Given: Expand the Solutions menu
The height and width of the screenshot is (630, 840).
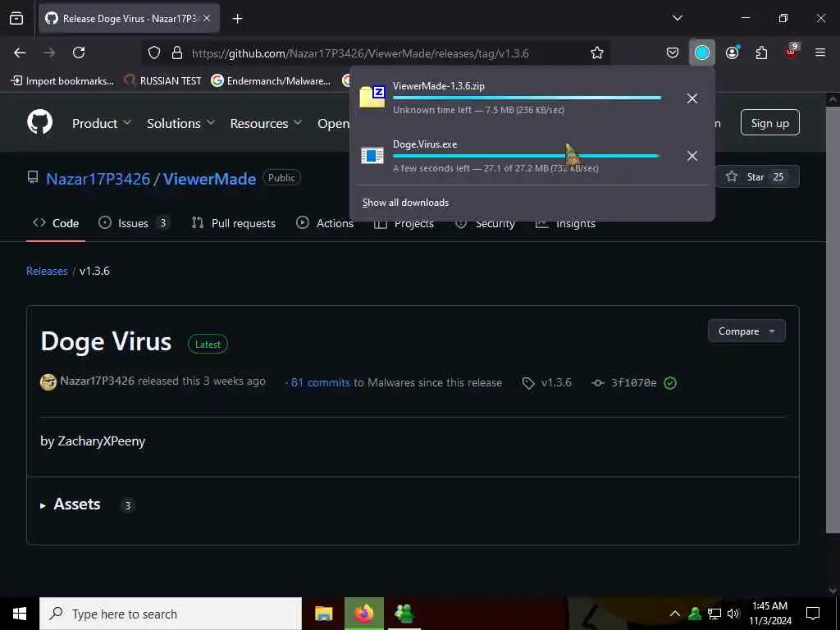Looking at the screenshot, I should 181,123.
